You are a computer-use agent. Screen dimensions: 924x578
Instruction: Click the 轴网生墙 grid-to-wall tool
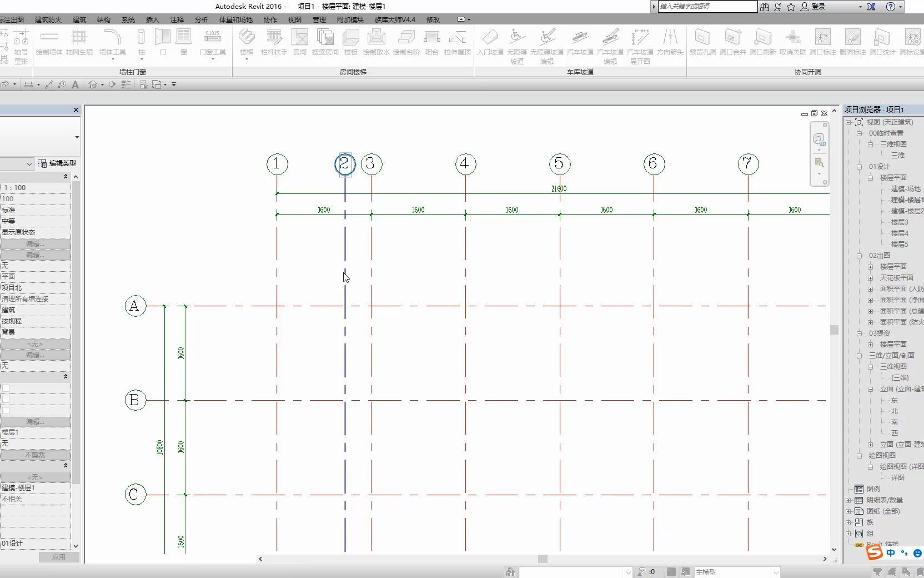pyautogui.click(x=79, y=42)
